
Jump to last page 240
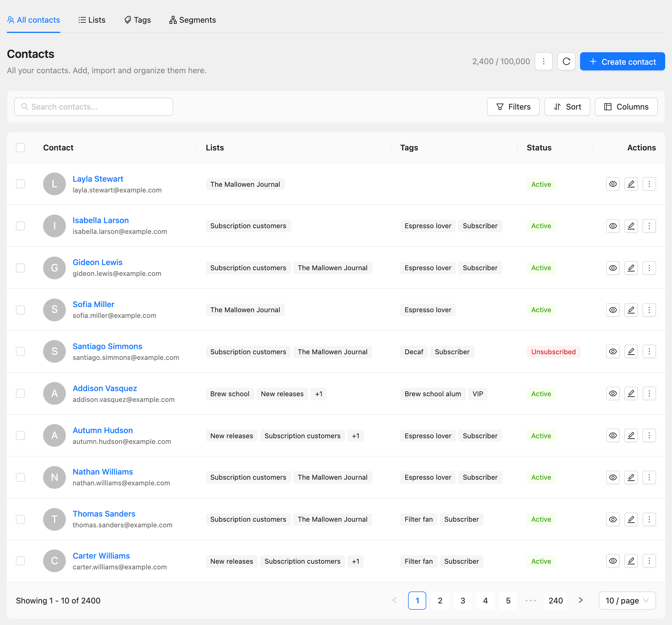coord(555,600)
